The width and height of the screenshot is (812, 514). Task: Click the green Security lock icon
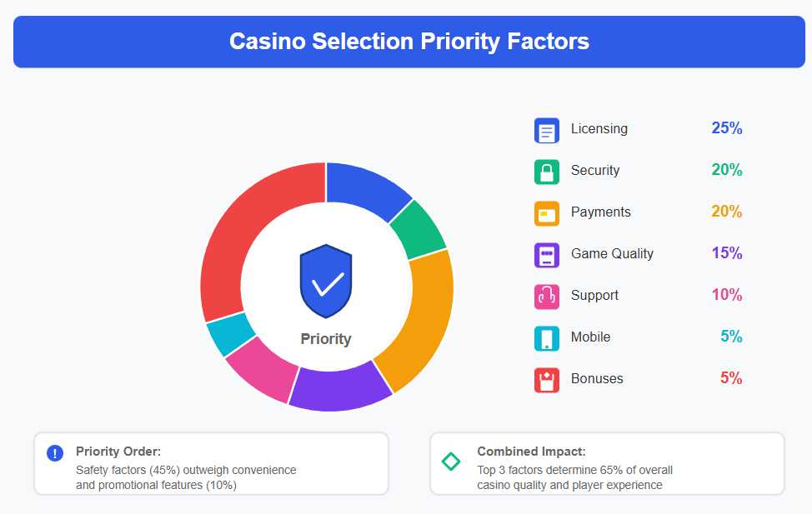pyautogui.click(x=547, y=172)
